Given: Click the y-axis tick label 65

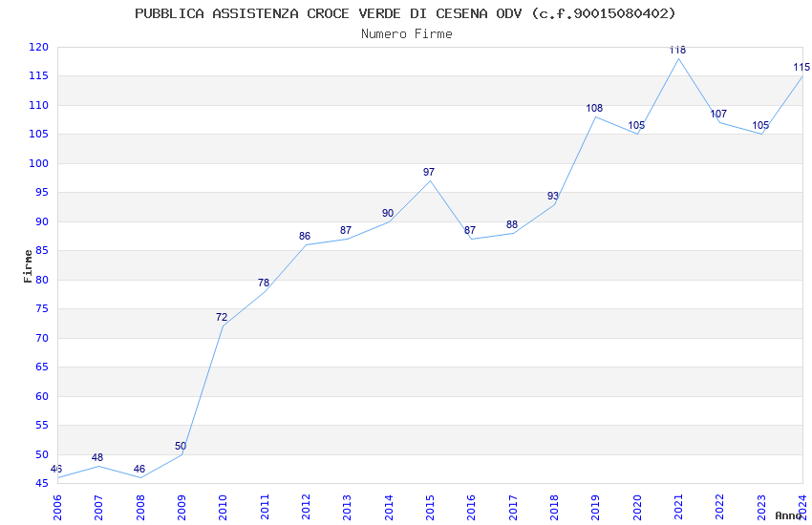Looking at the screenshot, I should (x=42, y=367).
